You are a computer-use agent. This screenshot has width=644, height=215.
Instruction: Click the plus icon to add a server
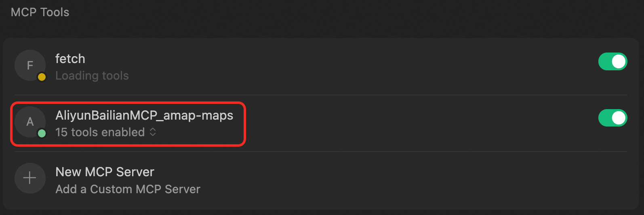click(x=30, y=178)
